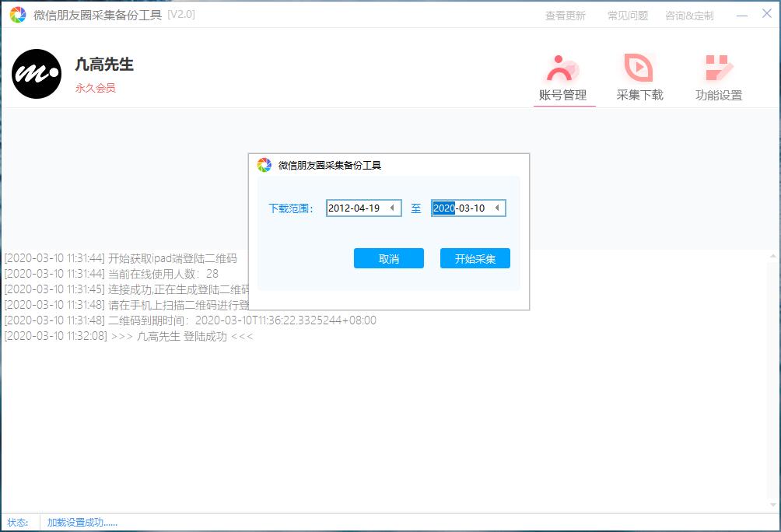Expand the start date 2012-04-19 picker arrow
This screenshot has height=532, width=781.
point(392,208)
